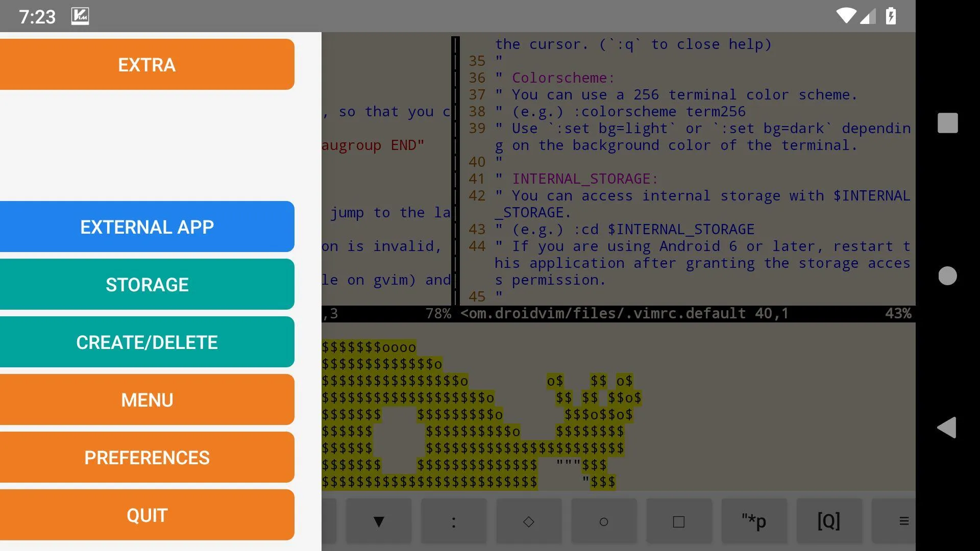Open the hamburger menu icon in toolbar
This screenshot has width=980, height=551.
[904, 521]
